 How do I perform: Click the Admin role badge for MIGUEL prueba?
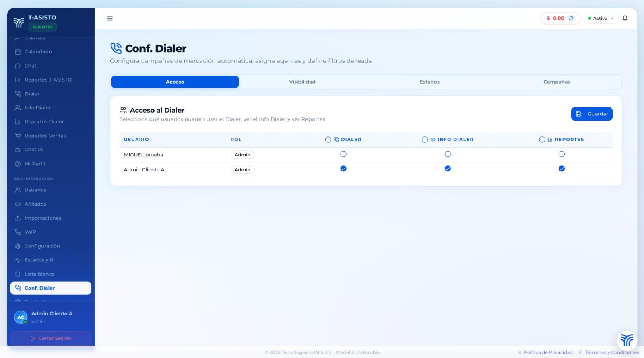(242, 155)
